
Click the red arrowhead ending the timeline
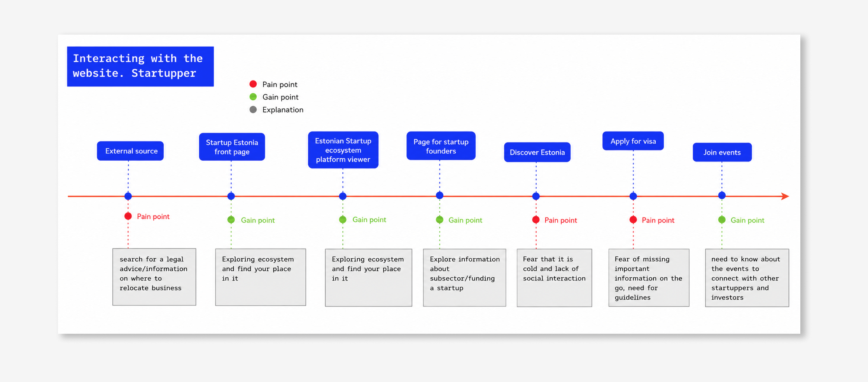[785, 196]
